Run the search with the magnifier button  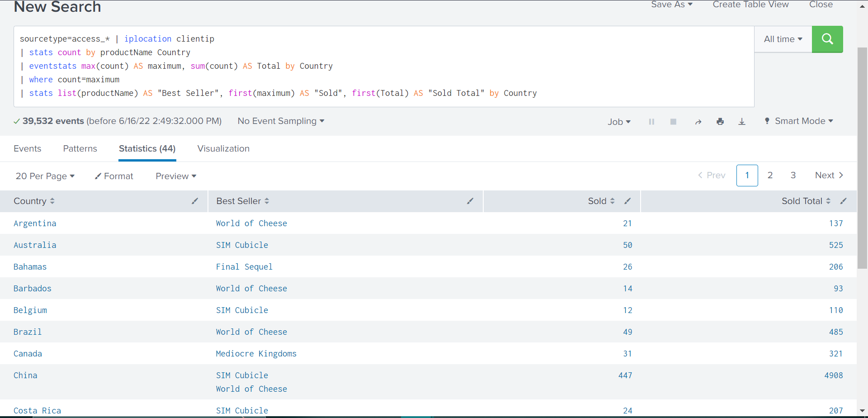pyautogui.click(x=827, y=39)
